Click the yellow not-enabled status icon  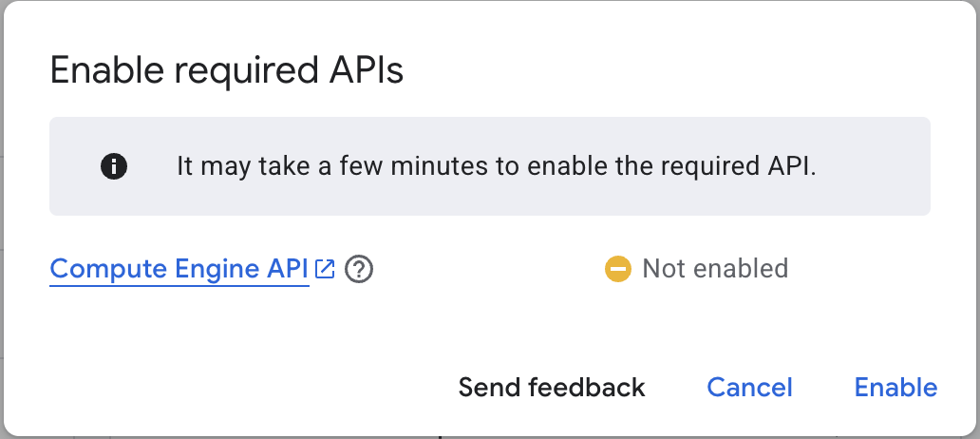click(x=617, y=269)
